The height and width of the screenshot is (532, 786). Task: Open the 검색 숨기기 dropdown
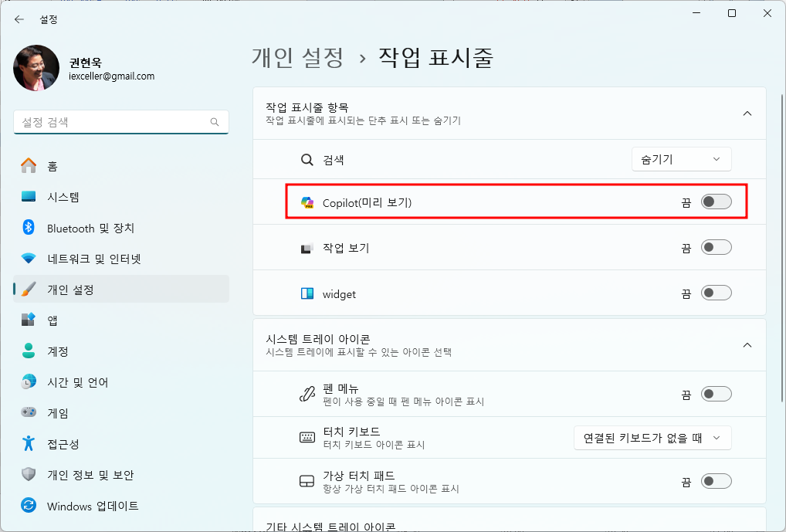(681, 160)
